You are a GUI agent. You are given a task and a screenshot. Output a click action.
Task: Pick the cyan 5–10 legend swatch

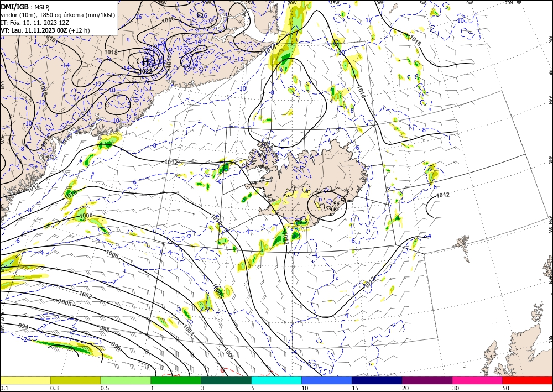point(276,380)
